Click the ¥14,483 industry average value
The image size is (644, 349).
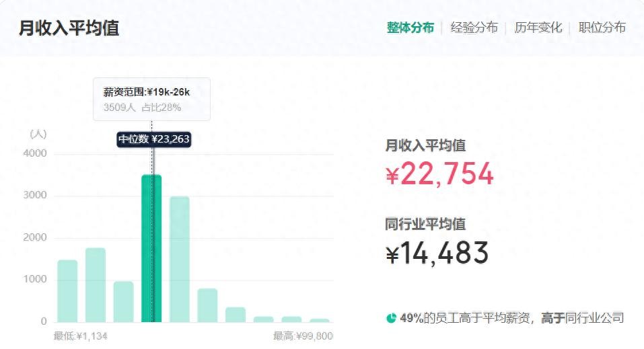coord(437,254)
